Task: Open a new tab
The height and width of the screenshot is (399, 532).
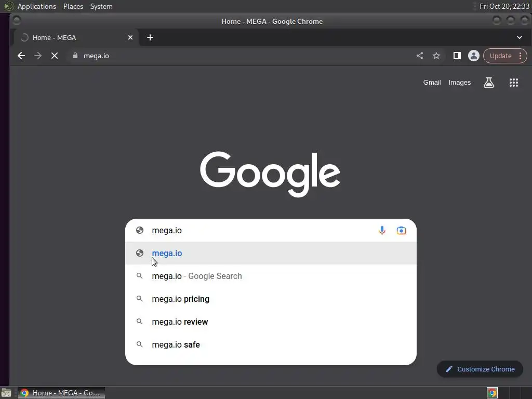Action: (x=150, y=37)
